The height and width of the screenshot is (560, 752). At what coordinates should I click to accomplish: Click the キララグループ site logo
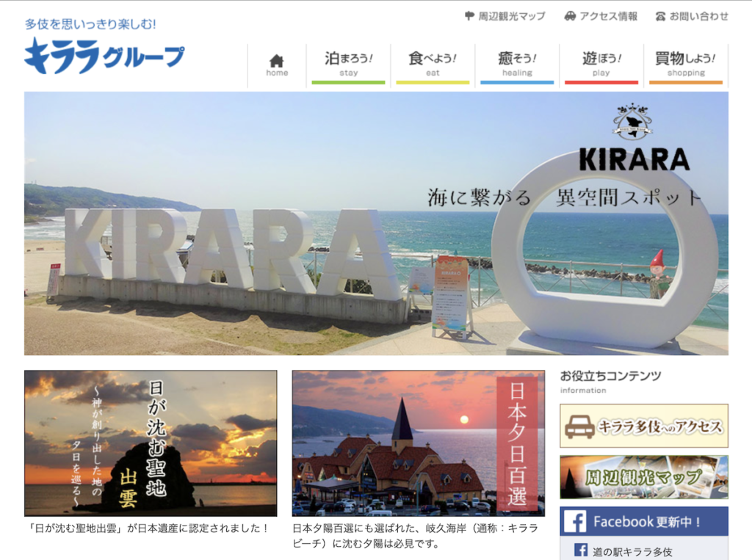click(104, 57)
